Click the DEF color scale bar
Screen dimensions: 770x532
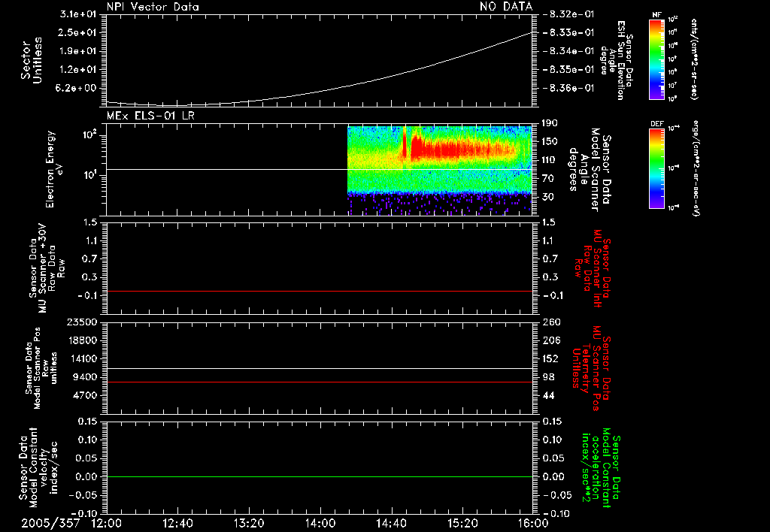coord(656,169)
